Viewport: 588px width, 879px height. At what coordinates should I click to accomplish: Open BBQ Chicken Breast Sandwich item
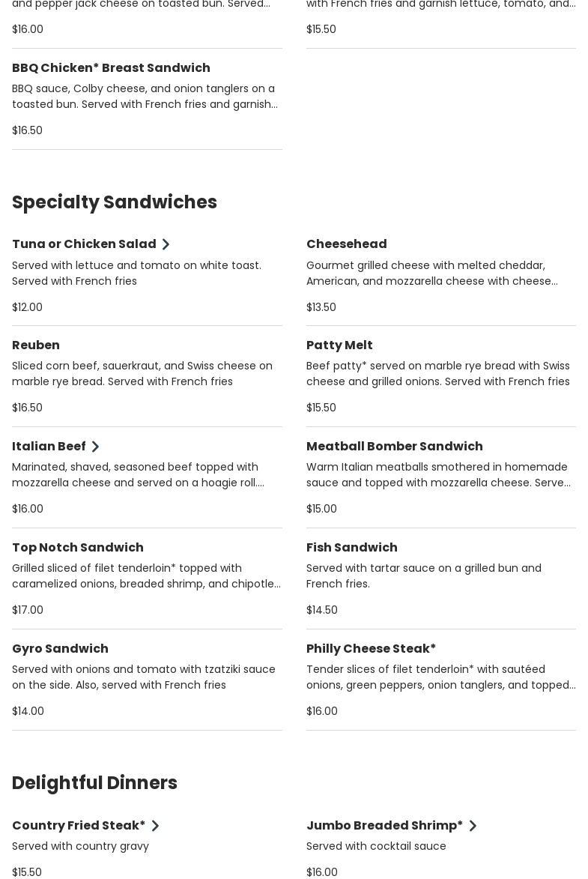pos(111,68)
